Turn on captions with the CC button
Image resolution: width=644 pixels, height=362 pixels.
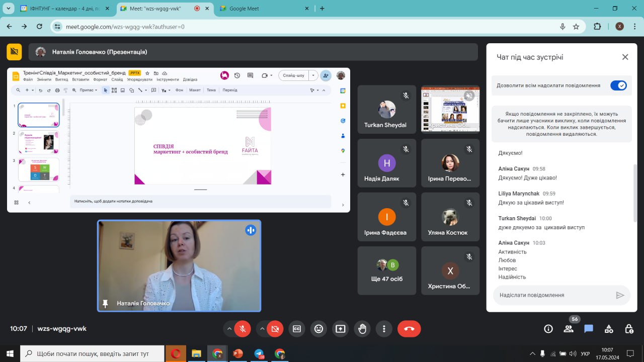297,329
